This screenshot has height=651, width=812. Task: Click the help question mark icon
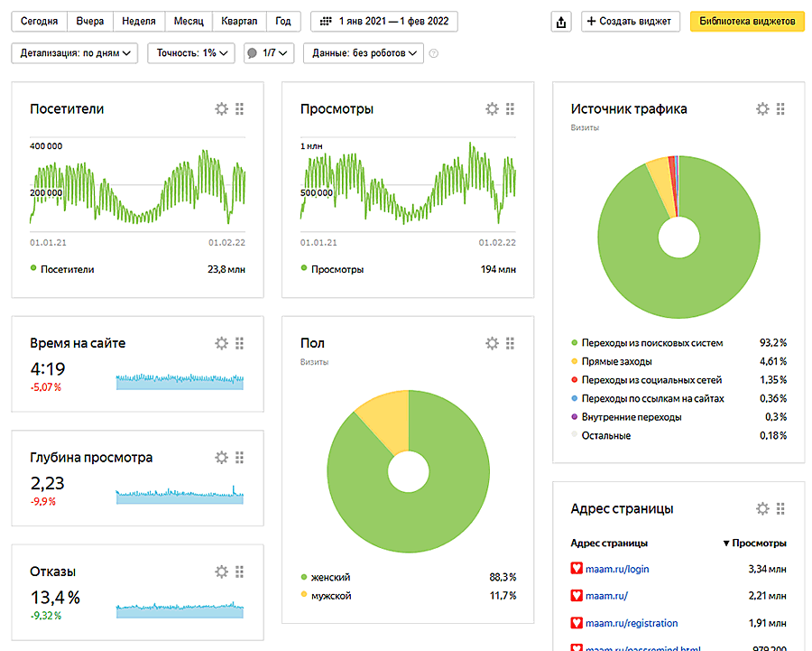click(x=434, y=54)
